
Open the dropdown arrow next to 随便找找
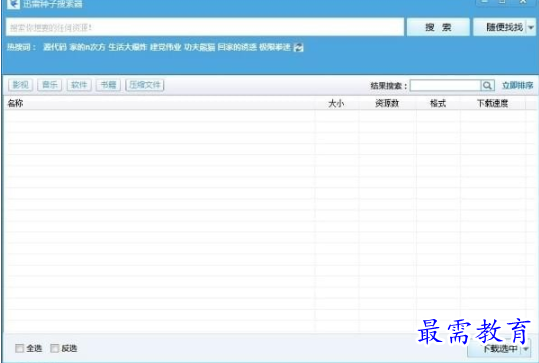pos(531,27)
